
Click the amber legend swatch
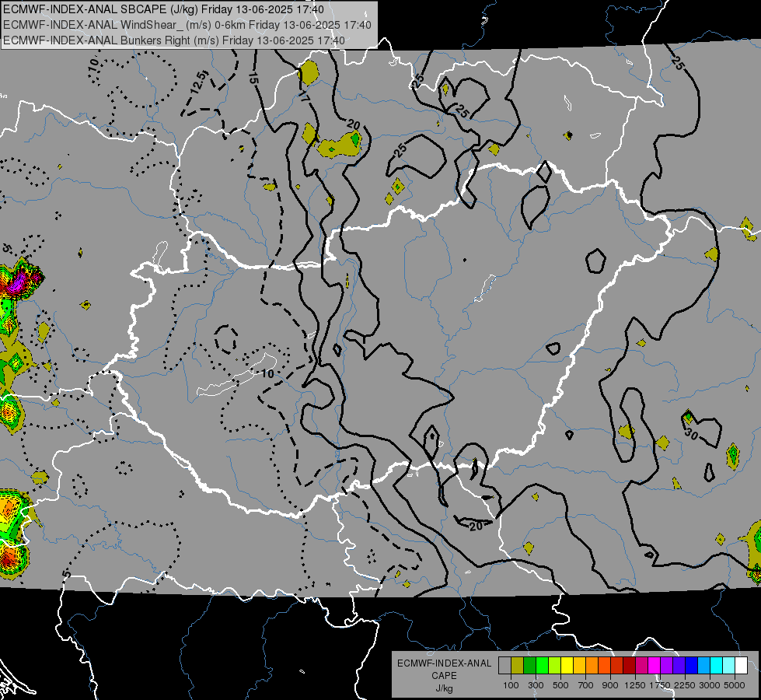580,665
